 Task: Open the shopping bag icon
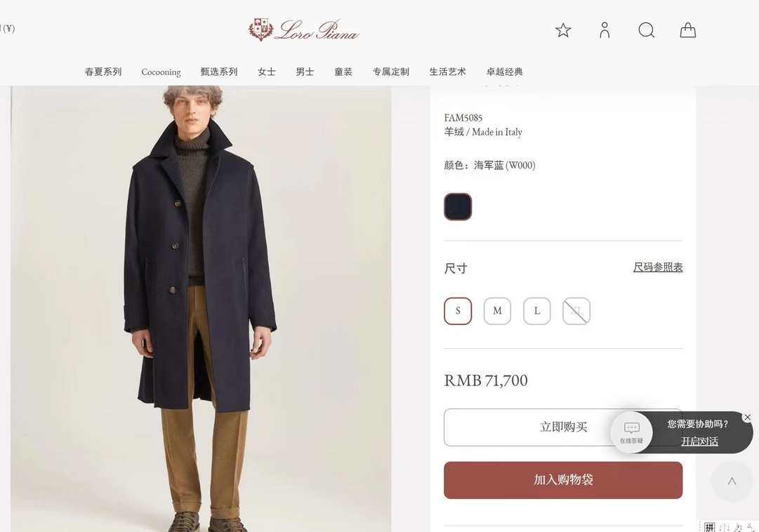point(688,30)
